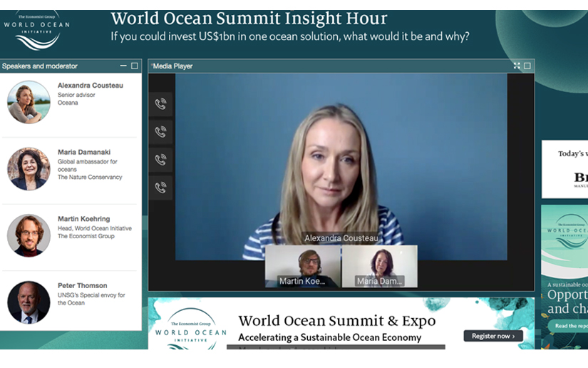This screenshot has height=368, width=588.
Task: Select the Martin Koe... video thumbnail
Action: (x=303, y=266)
